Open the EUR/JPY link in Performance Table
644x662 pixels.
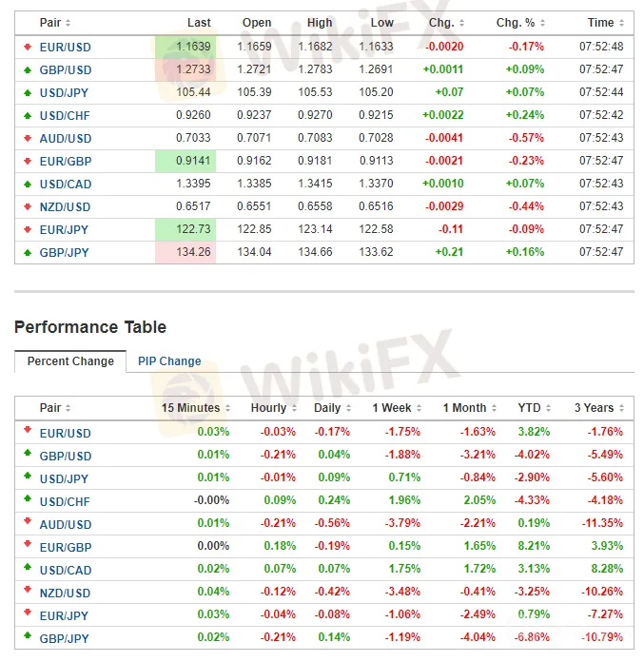pos(66,615)
